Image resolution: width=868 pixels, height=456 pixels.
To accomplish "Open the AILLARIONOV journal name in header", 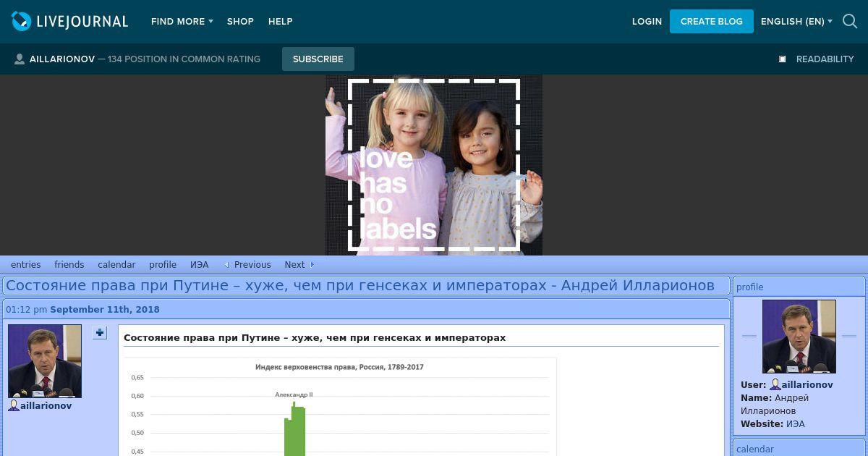I will click(x=62, y=59).
